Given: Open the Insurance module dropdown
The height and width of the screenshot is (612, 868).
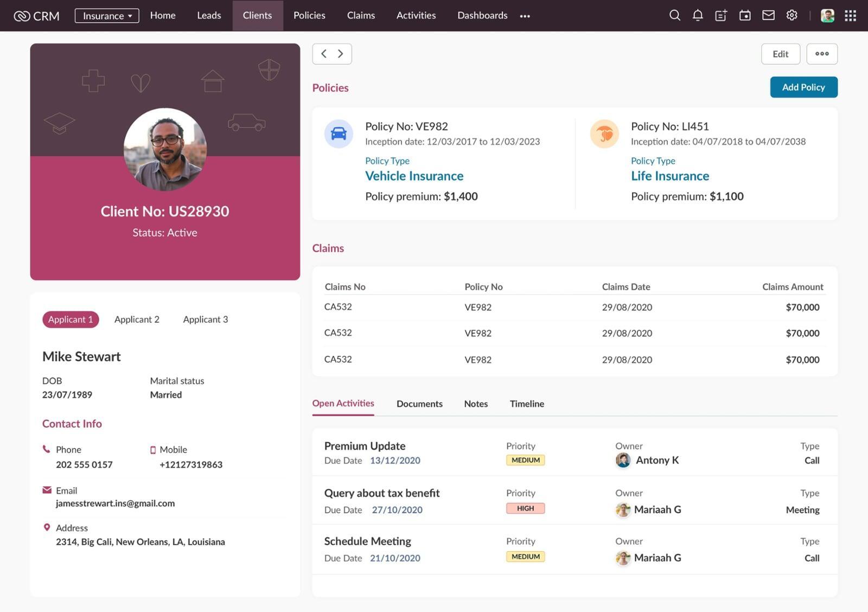Looking at the screenshot, I should click(x=107, y=16).
